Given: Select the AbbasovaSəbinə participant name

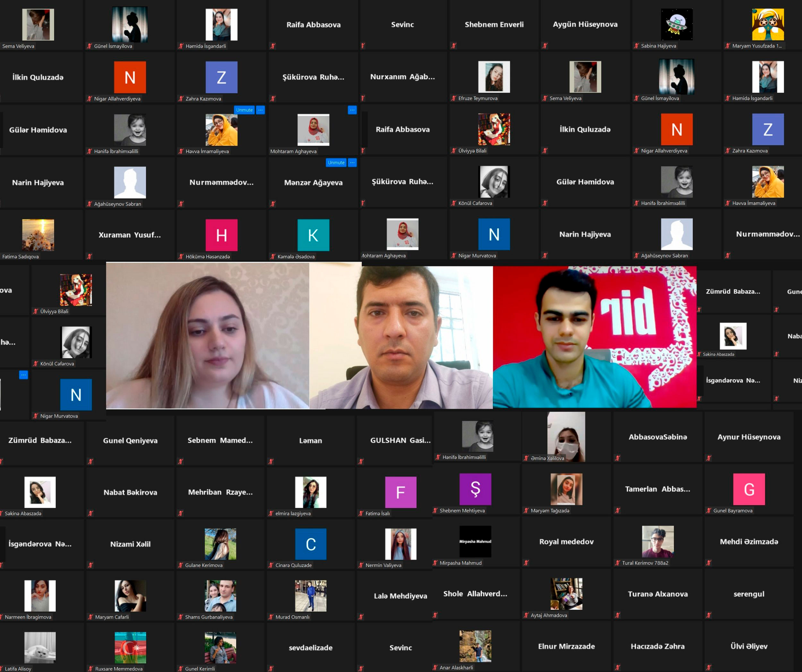Looking at the screenshot, I should click(658, 437).
